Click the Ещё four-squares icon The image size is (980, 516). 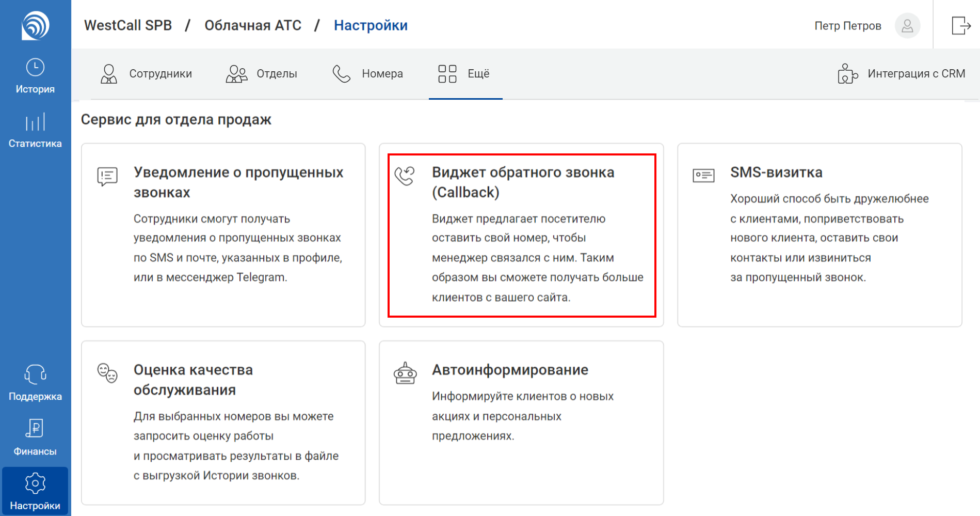click(x=447, y=74)
